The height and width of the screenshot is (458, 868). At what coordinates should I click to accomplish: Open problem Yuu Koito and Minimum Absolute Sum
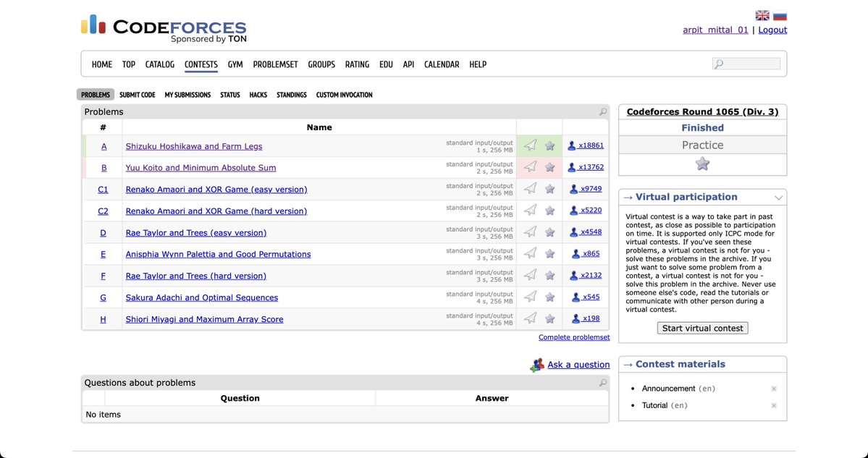pyautogui.click(x=201, y=168)
